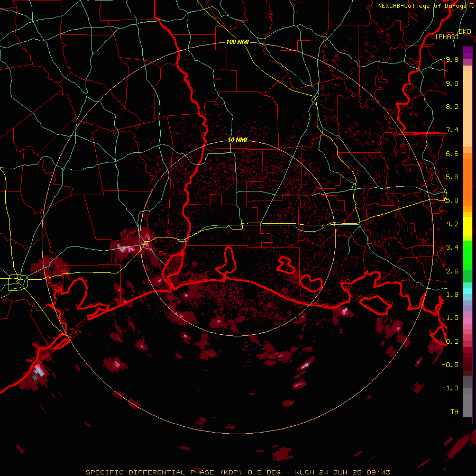Image resolution: width=476 pixels, height=476 pixels.
Task: Select the "[PHAS]" legend header
Action: tap(447, 36)
